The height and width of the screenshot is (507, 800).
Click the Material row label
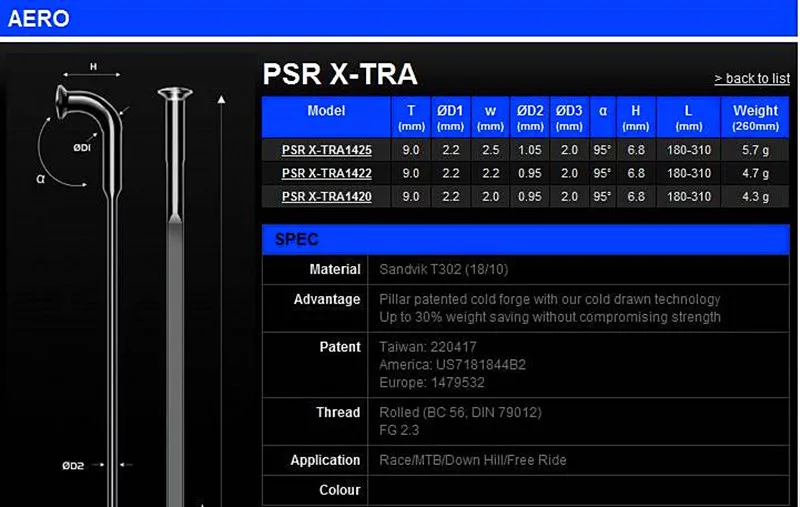click(335, 269)
